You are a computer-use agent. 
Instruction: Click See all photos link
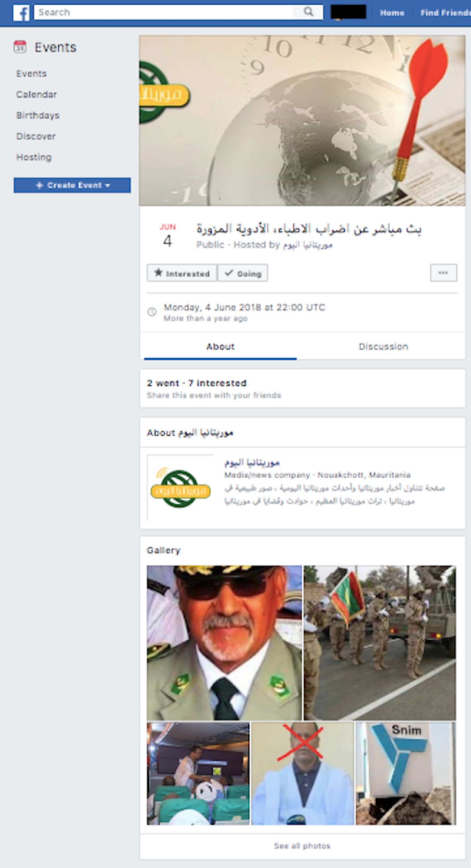click(302, 846)
